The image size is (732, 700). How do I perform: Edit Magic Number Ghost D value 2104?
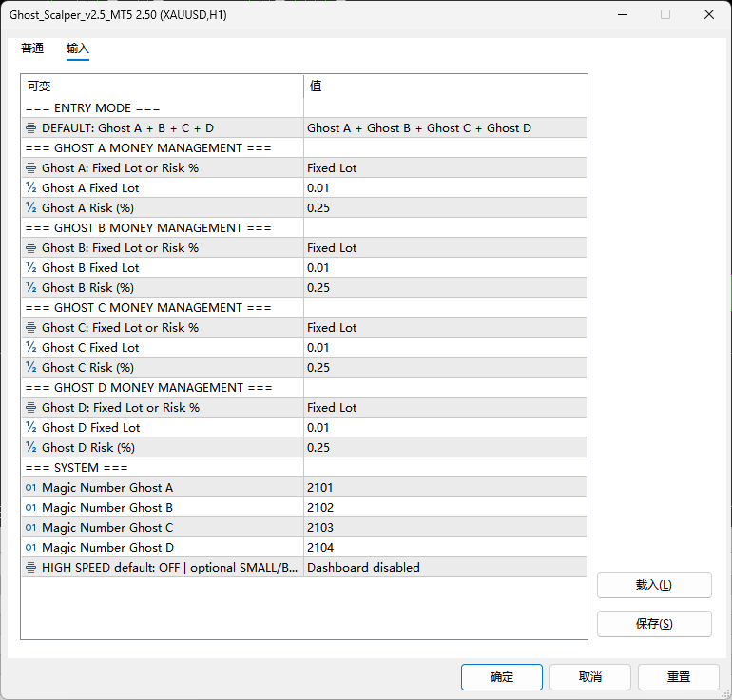click(445, 547)
